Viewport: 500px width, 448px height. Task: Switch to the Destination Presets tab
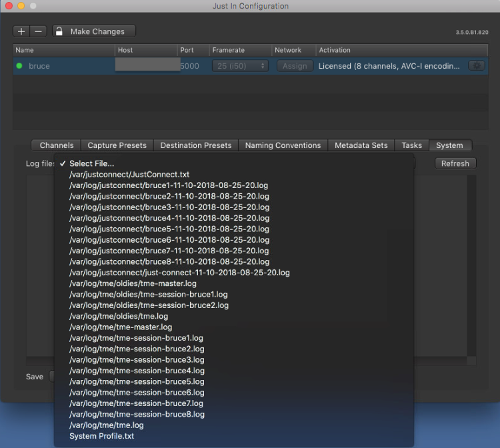(x=196, y=145)
